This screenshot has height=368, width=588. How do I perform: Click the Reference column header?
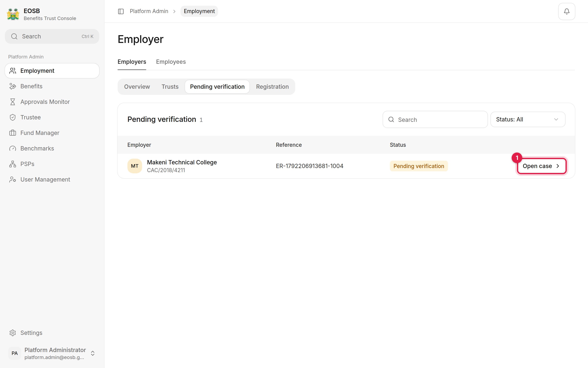tap(289, 145)
